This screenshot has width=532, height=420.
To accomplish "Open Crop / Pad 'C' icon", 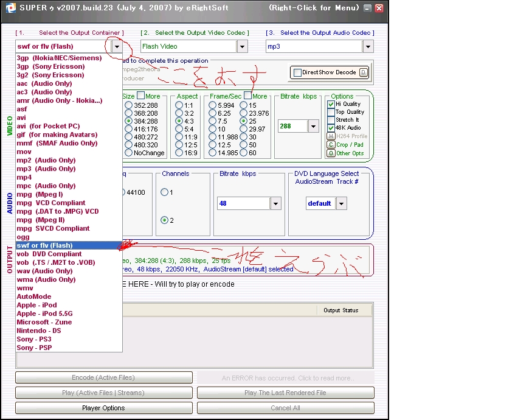I will [331, 145].
